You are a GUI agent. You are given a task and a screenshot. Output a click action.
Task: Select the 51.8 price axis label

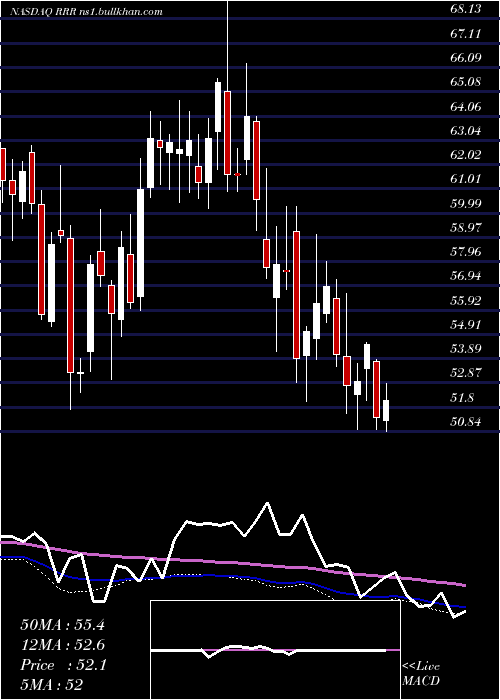[x=463, y=397]
